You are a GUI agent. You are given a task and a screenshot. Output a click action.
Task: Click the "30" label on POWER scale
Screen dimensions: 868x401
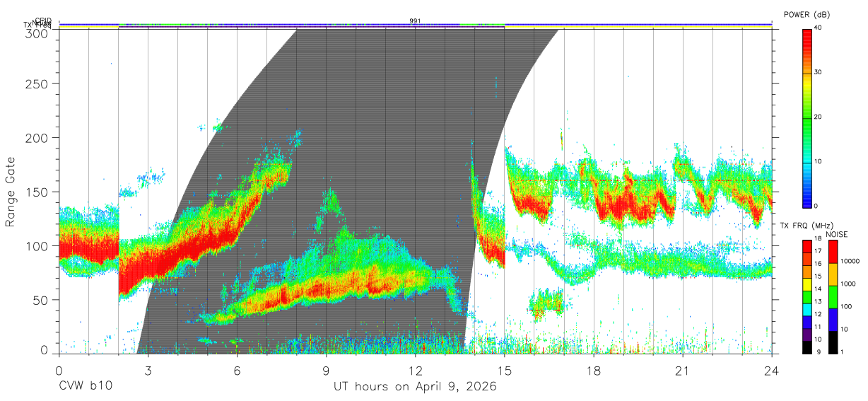[819, 73]
